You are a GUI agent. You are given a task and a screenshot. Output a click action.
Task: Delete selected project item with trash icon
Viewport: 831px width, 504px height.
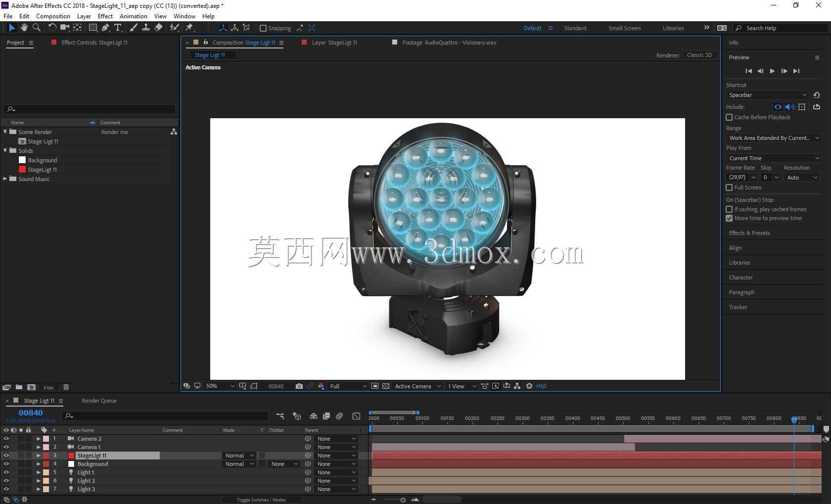66,387
